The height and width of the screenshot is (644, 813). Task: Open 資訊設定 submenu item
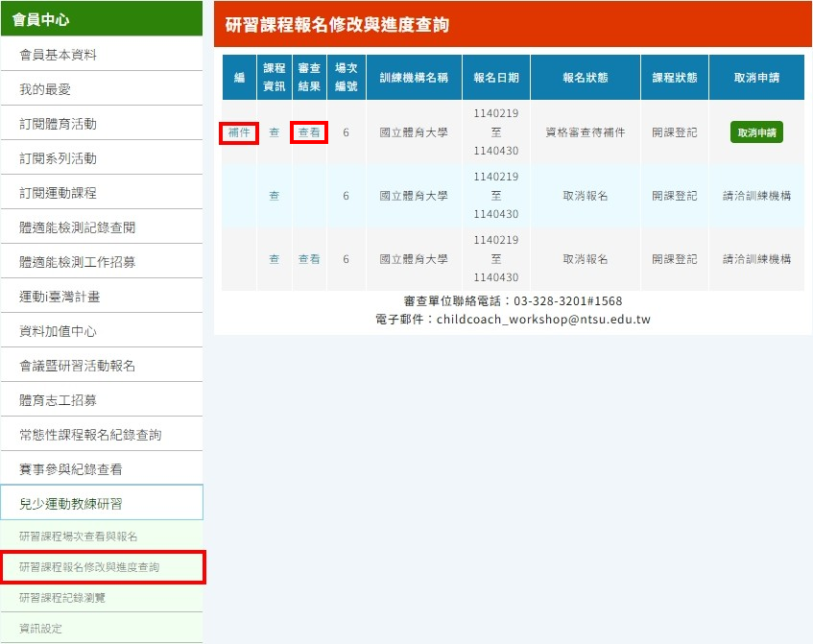(102, 629)
